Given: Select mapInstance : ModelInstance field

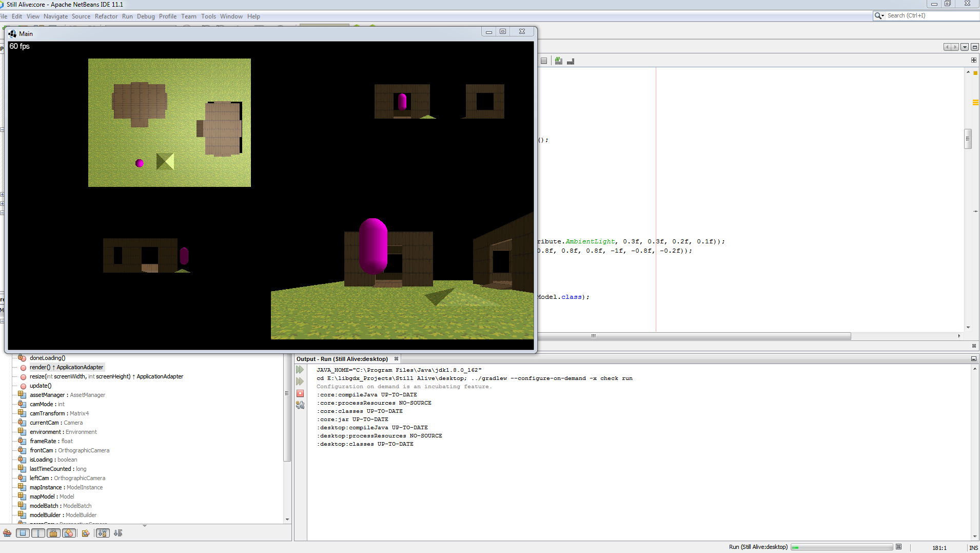Looking at the screenshot, I should pyautogui.click(x=66, y=487).
